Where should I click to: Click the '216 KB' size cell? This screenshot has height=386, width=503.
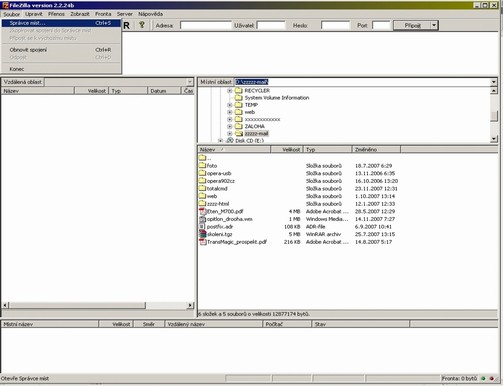[x=292, y=242]
